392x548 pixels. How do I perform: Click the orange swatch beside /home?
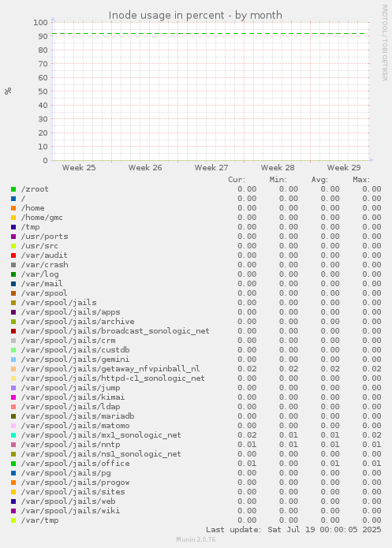point(13,208)
